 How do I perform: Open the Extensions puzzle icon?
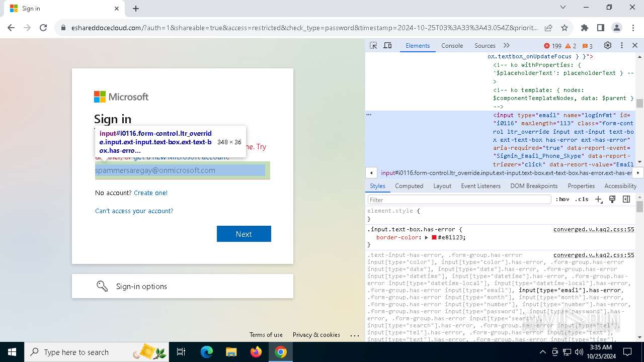[x=585, y=28]
